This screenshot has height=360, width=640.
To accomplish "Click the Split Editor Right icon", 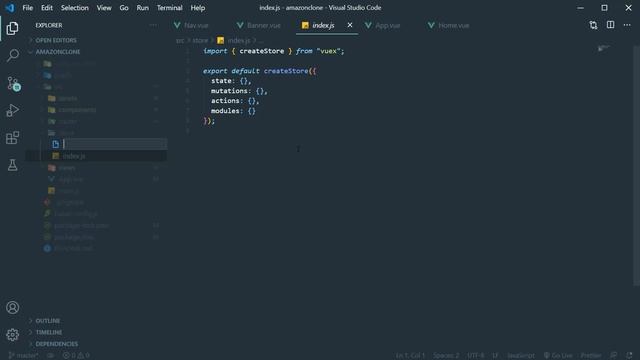I will (610, 25).
